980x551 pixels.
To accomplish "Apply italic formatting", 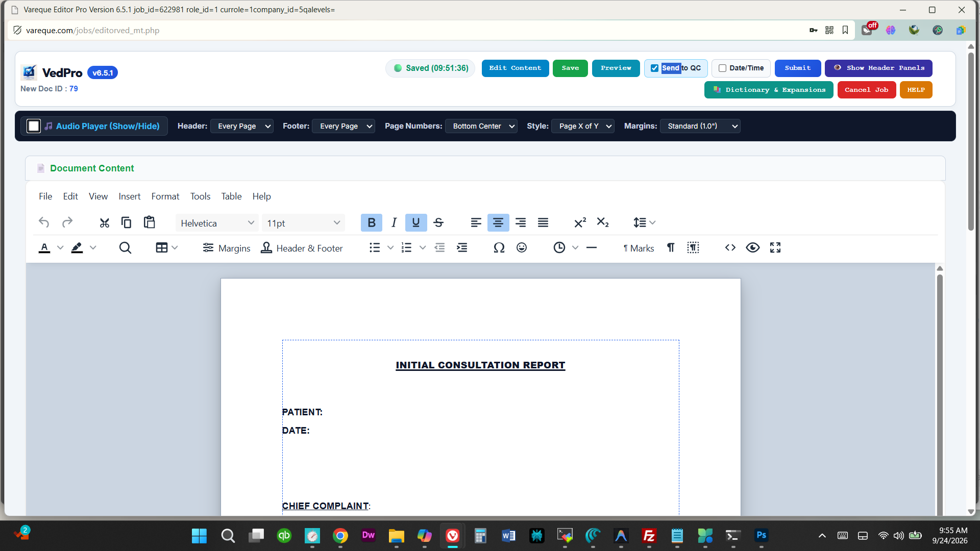I will (x=394, y=222).
